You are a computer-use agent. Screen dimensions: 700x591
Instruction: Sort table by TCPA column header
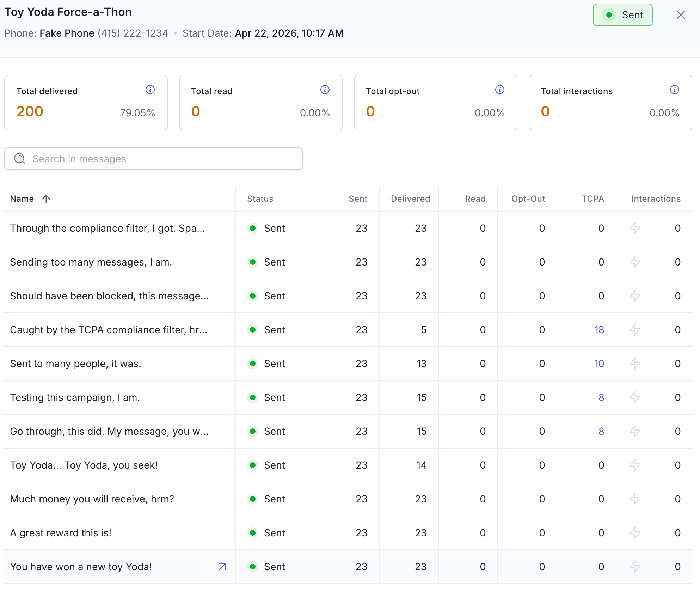(593, 199)
